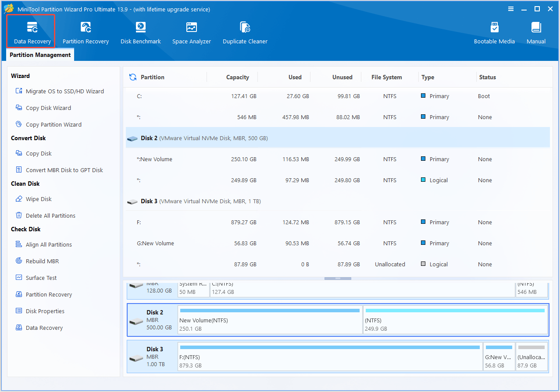Viewport: 560px width, 392px height.
Task: Click G:New V... 56.8 GB block
Action: [x=499, y=357]
